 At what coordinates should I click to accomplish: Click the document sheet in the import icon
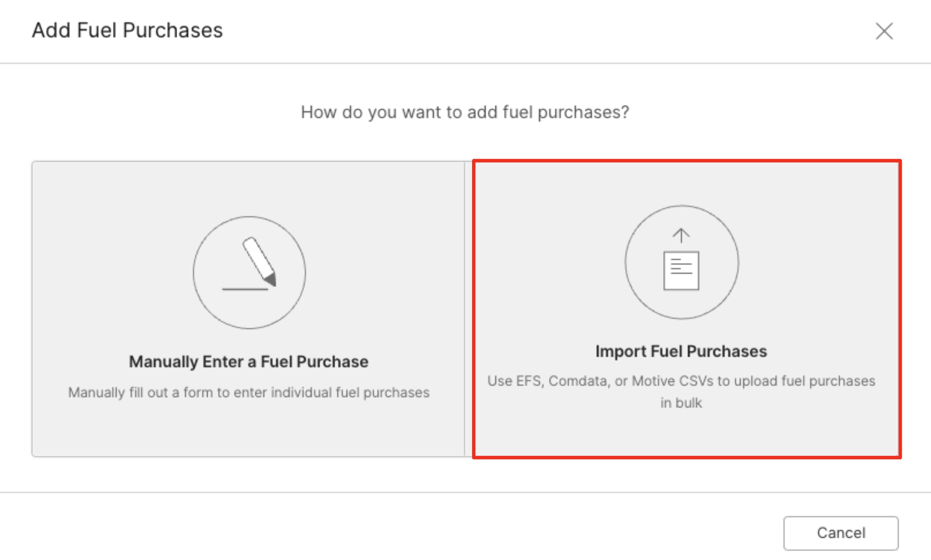[681, 272]
